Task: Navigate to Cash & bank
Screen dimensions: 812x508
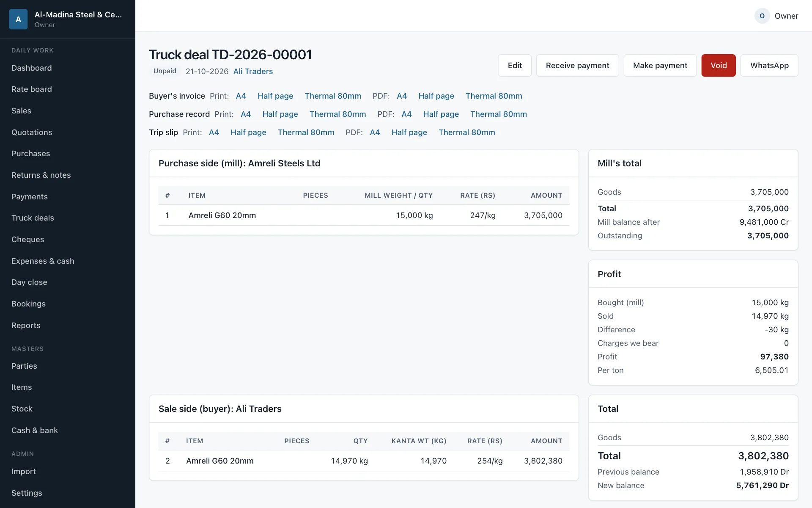Action: click(35, 431)
